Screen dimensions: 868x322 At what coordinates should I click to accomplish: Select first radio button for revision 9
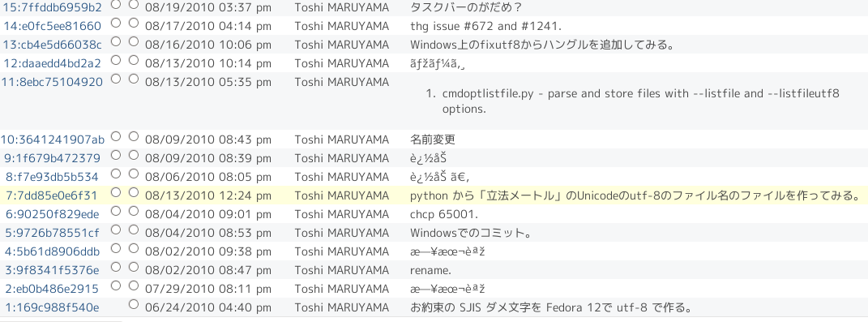point(116,155)
